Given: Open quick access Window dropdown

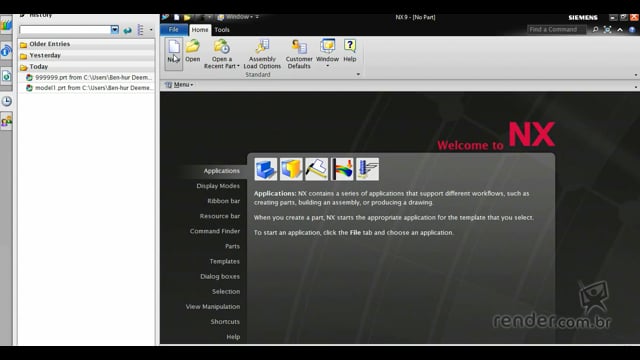Looking at the screenshot, I should [235, 17].
